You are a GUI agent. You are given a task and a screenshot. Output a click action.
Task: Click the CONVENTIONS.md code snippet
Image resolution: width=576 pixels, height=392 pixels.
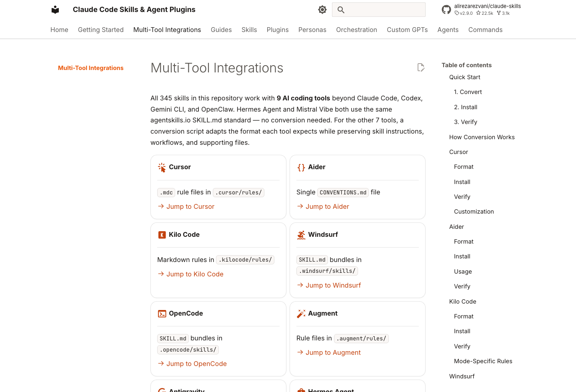[343, 192]
